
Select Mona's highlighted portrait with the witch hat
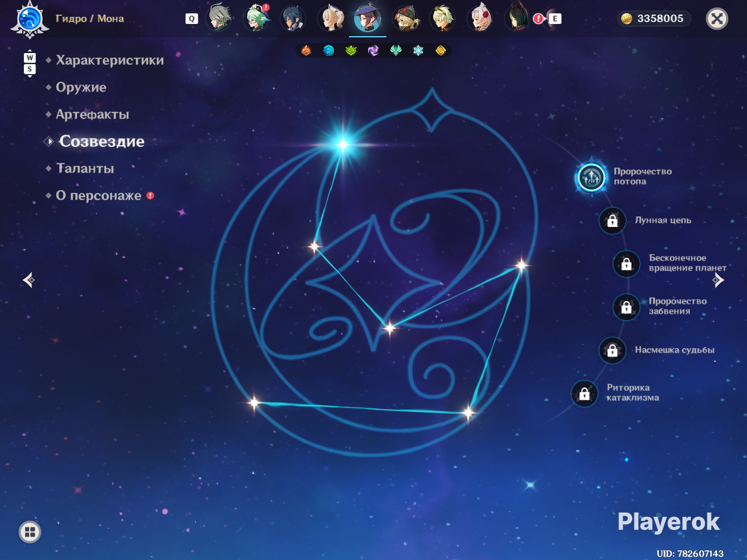(x=368, y=17)
